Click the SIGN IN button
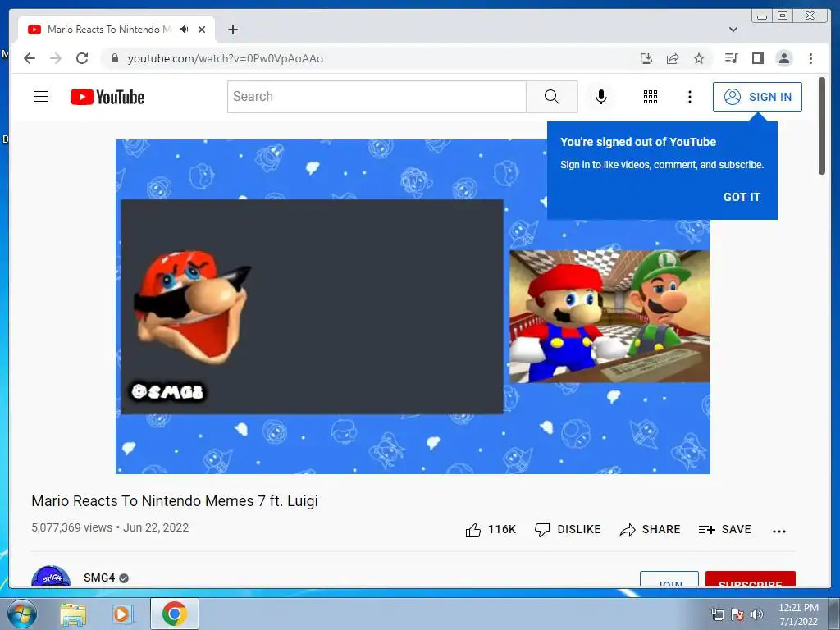Image resolution: width=840 pixels, height=630 pixels. click(x=757, y=97)
